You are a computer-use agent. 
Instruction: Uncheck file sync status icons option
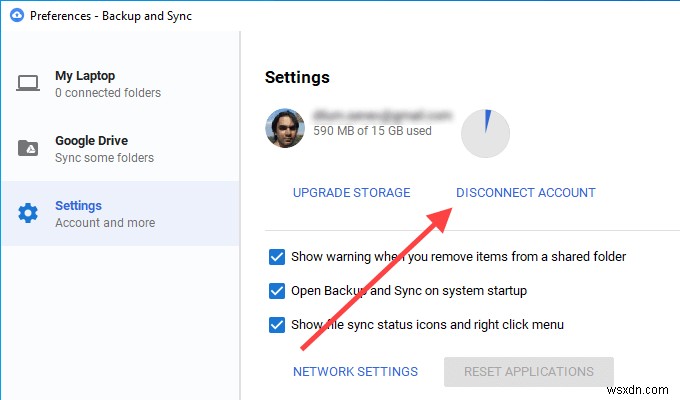click(x=277, y=324)
